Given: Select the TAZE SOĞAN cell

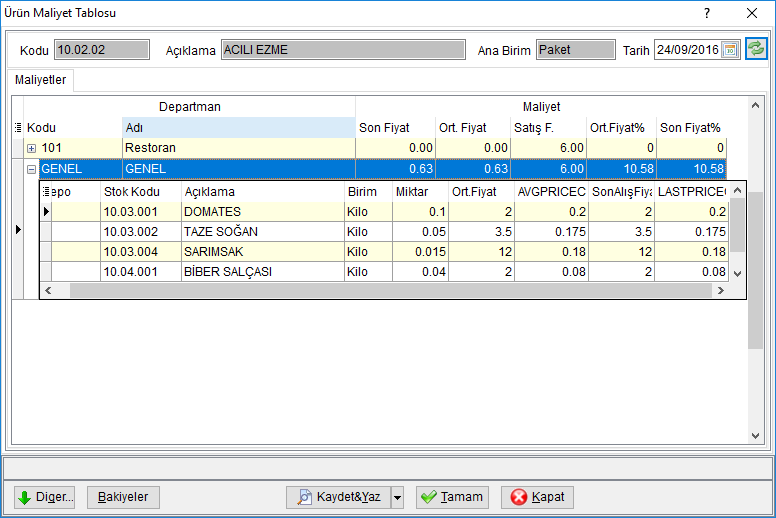Looking at the screenshot, I should [263, 232].
